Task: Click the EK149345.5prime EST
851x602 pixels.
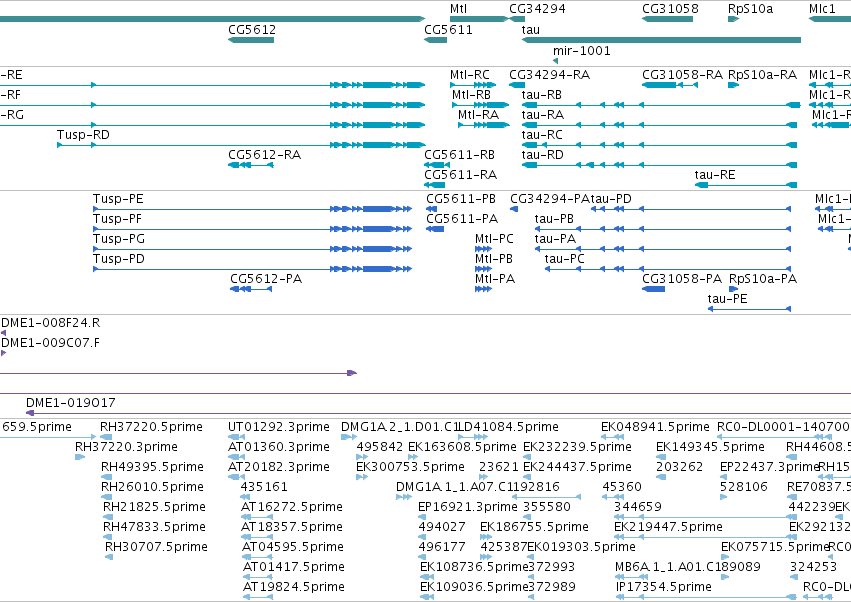Action: tap(659, 457)
